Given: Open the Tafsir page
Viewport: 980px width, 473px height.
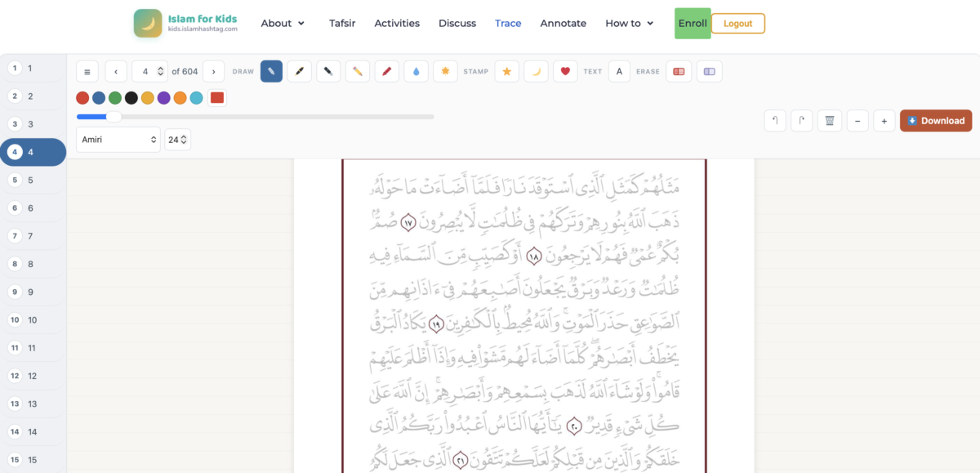Looking at the screenshot, I should pos(342,23).
